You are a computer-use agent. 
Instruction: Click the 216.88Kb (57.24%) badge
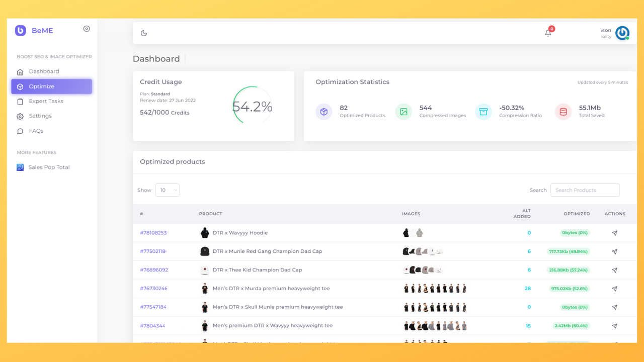point(568,270)
